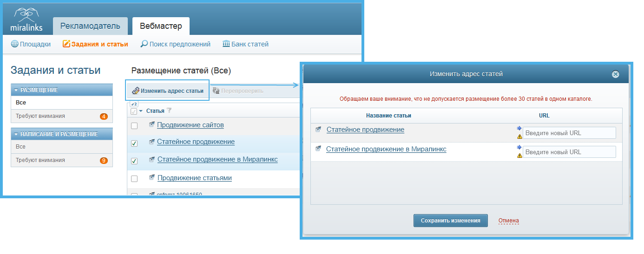Click the Отмена link
Image resolution: width=644 pixels, height=254 pixels.
pos(508,221)
